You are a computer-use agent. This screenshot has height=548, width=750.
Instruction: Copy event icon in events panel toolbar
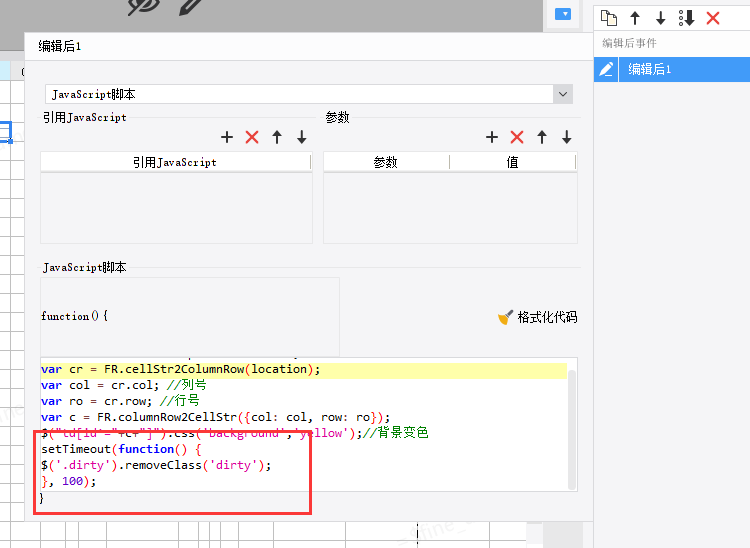pos(609,18)
